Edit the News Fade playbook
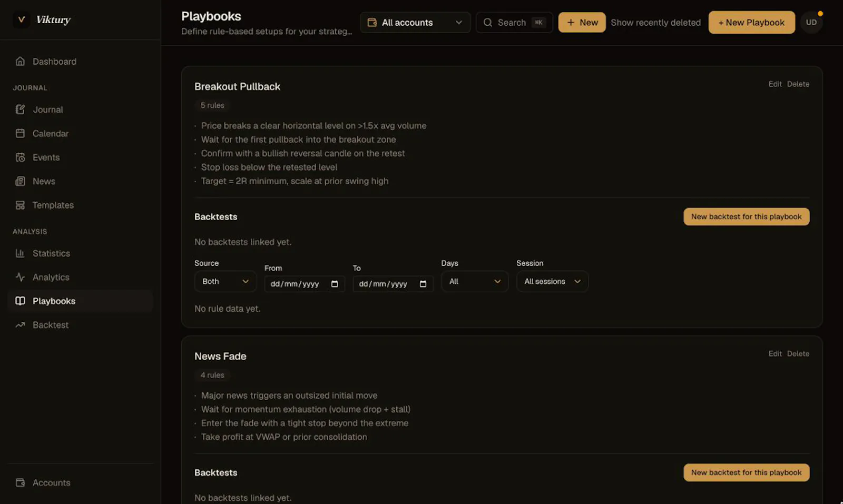This screenshot has width=843, height=504. pyautogui.click(x=775, y=354)
